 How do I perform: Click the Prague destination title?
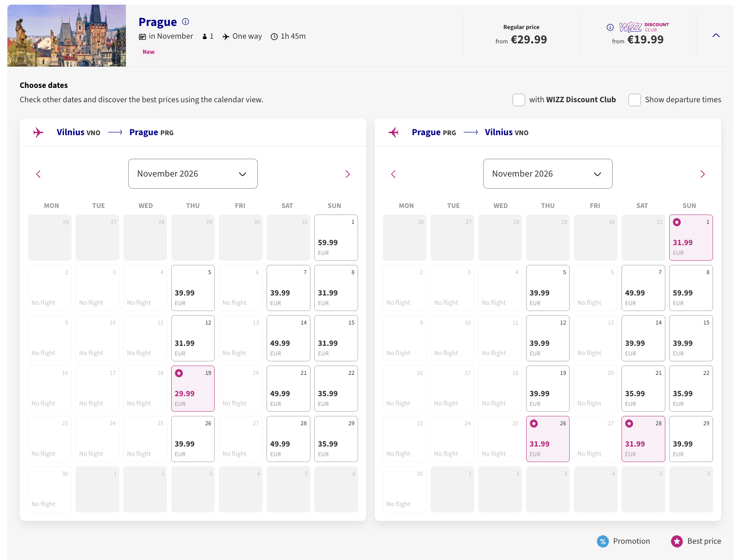point(158,22)
